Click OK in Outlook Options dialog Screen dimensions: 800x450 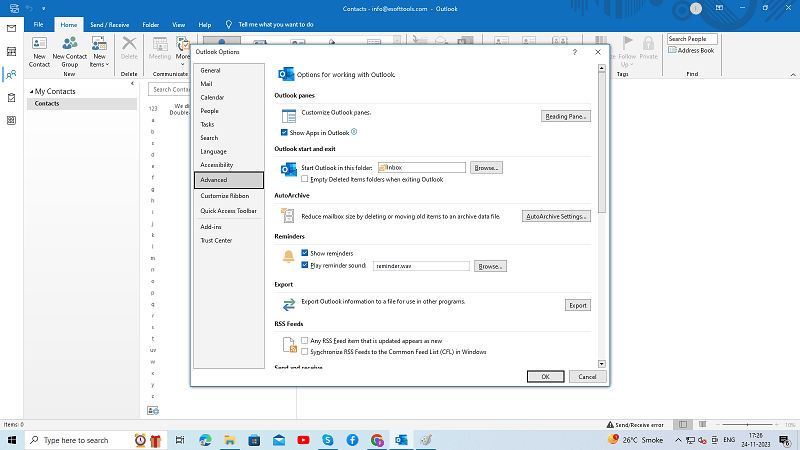545,377
